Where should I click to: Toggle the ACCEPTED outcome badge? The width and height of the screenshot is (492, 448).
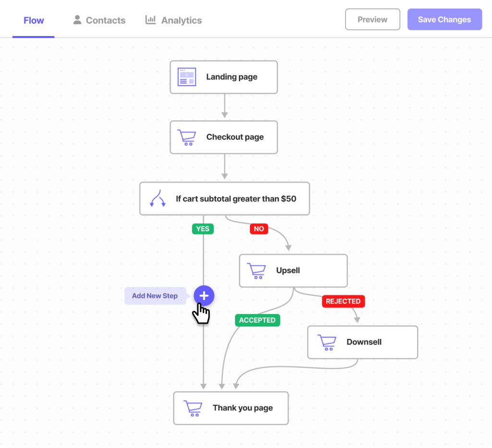pyautogui.click(x=257, y=320)
